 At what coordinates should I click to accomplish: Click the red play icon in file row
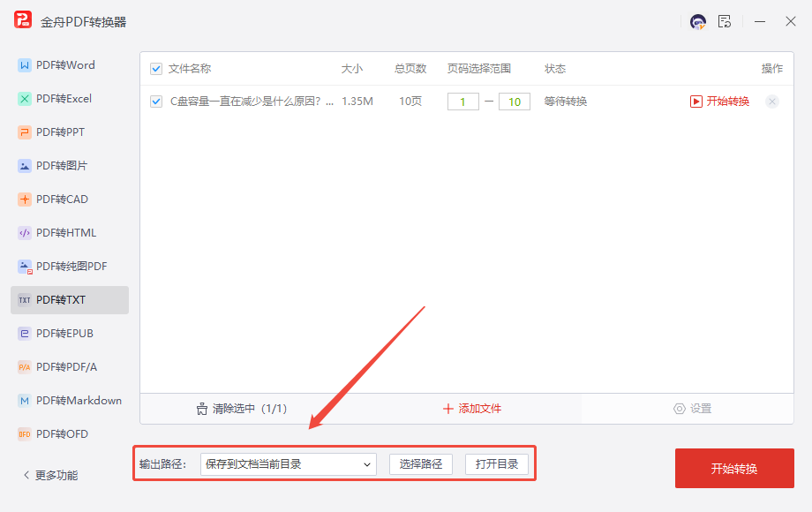click(696, 102)
